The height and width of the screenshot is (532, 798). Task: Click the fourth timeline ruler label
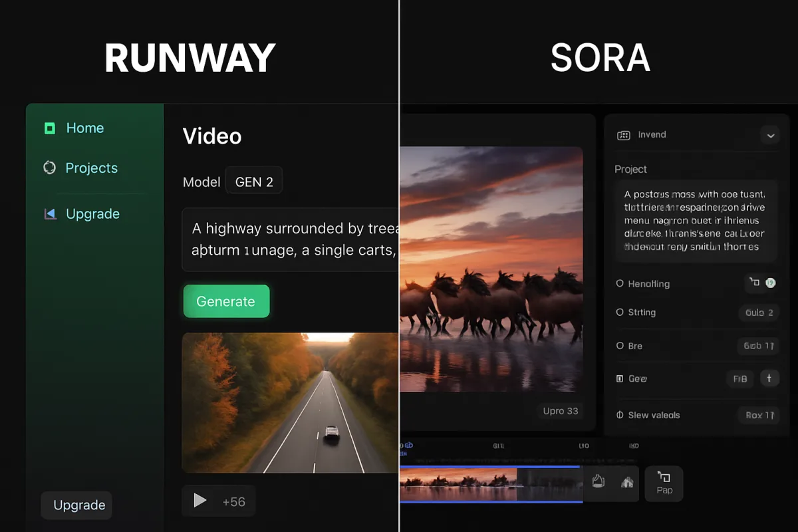pos(634,446)
